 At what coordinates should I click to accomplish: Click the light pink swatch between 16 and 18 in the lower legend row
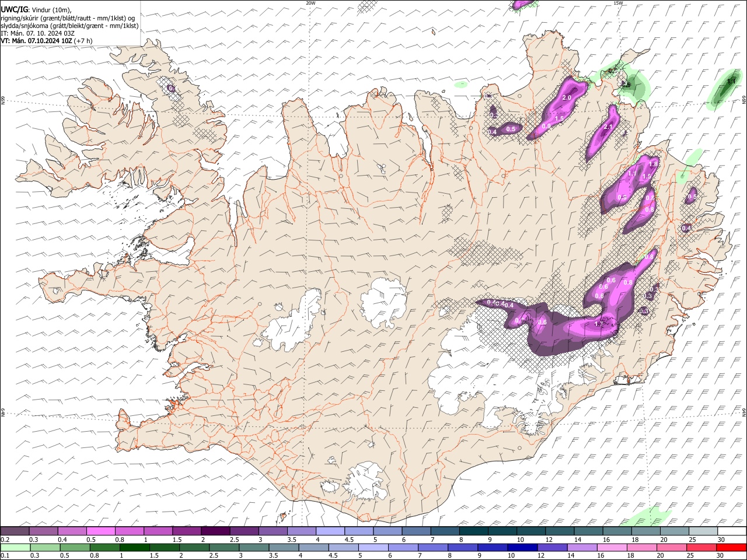pyautogui.click(x=612, y=548)
